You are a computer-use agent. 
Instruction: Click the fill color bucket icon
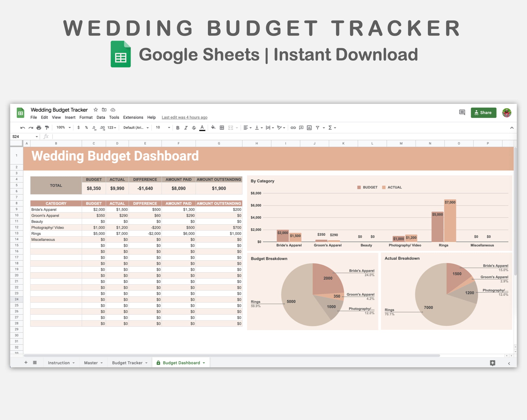pos(213,128)
